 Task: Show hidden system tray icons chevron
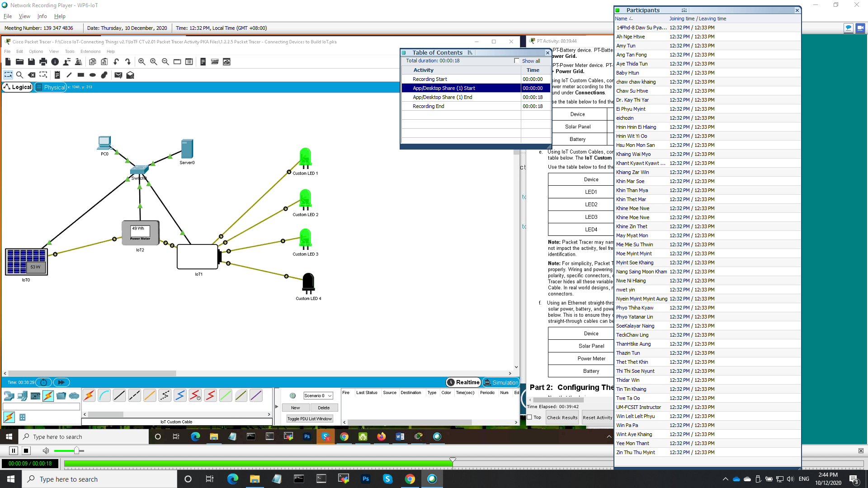[725, 479]
